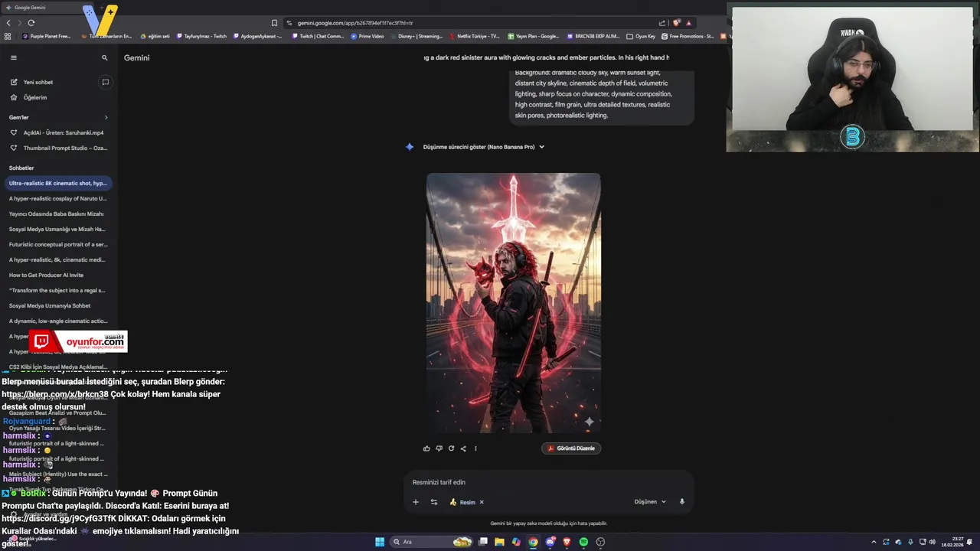
Task: Expand the Gem'ler section arrow
Action: click(x=106, y=117)
